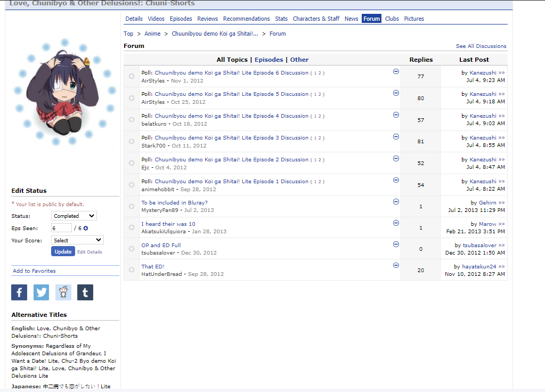Open user profile AirStyles on Episode 6 row
The image size is (545, 392).
click(x=153, y=80)
